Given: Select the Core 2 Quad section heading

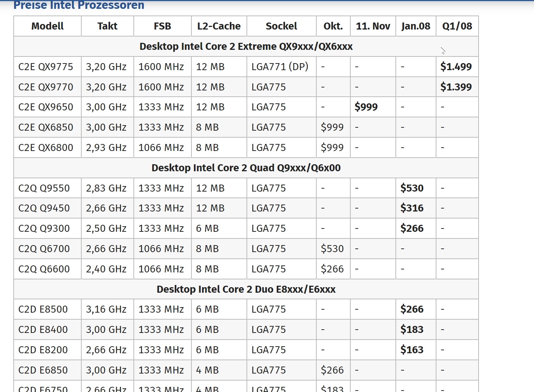Looking at the screenshot, I should (246, 168).
